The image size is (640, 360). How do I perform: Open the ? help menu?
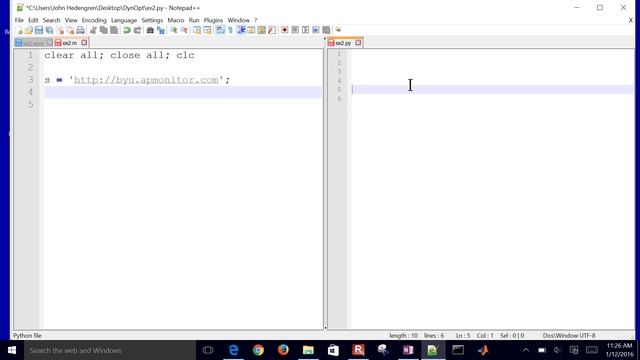click(256, 20)
